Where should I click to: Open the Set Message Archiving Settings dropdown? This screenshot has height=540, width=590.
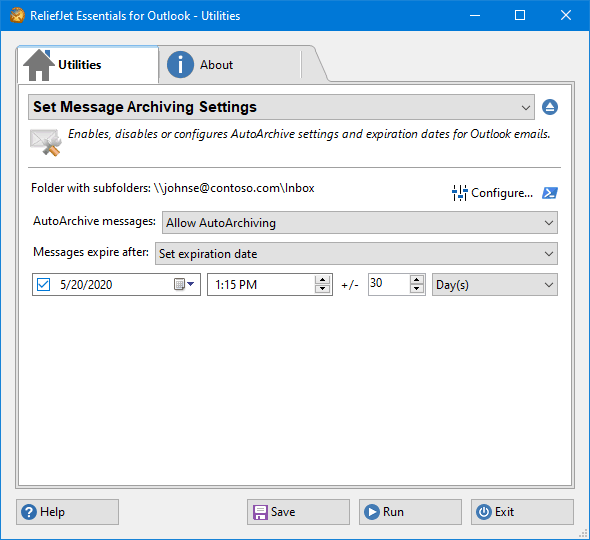[281, 107]
